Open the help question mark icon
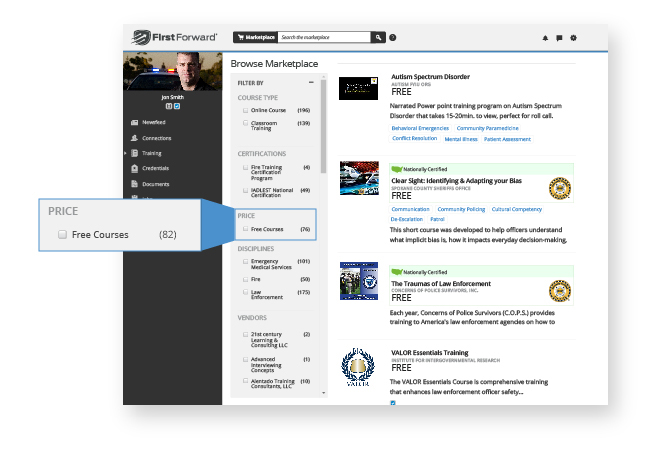This screenshot has height=450, width=660. [x=392, y=37]
